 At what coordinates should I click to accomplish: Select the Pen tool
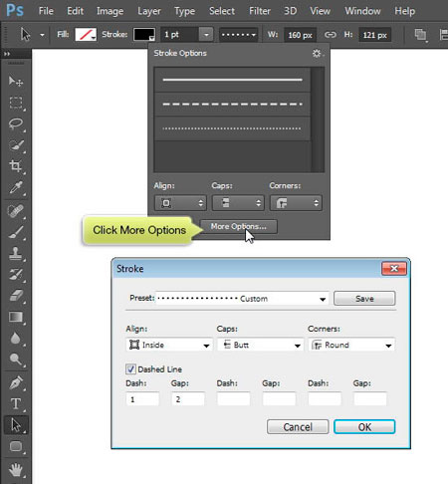coord(16,382)
